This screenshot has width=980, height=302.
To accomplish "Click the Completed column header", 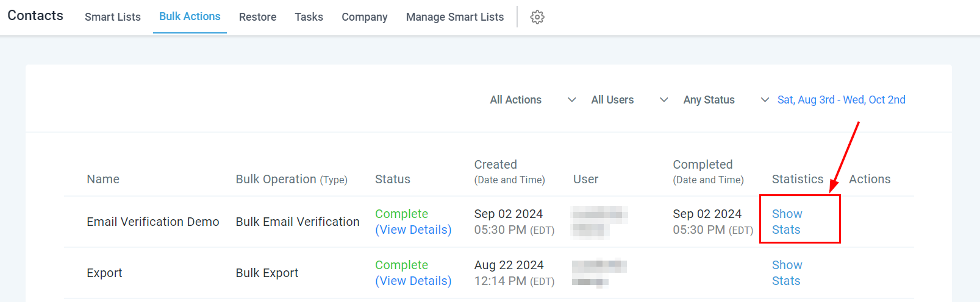I will coord(708,172).
